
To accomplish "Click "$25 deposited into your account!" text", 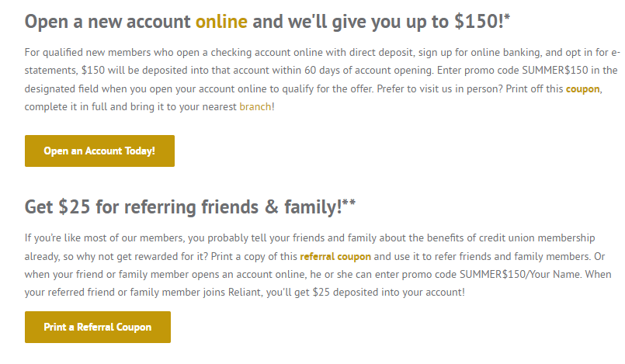I will click(x=389, y=293).
